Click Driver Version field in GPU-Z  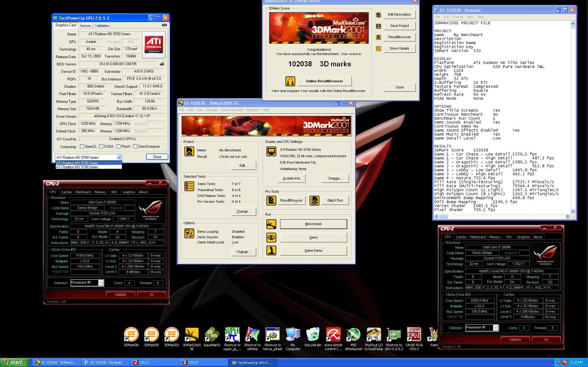pyautogui.click(x=122, y=116)
